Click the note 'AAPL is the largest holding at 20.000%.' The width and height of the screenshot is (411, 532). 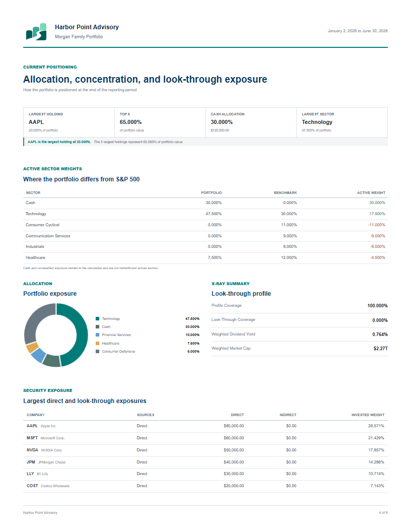(x=59, y=142)
